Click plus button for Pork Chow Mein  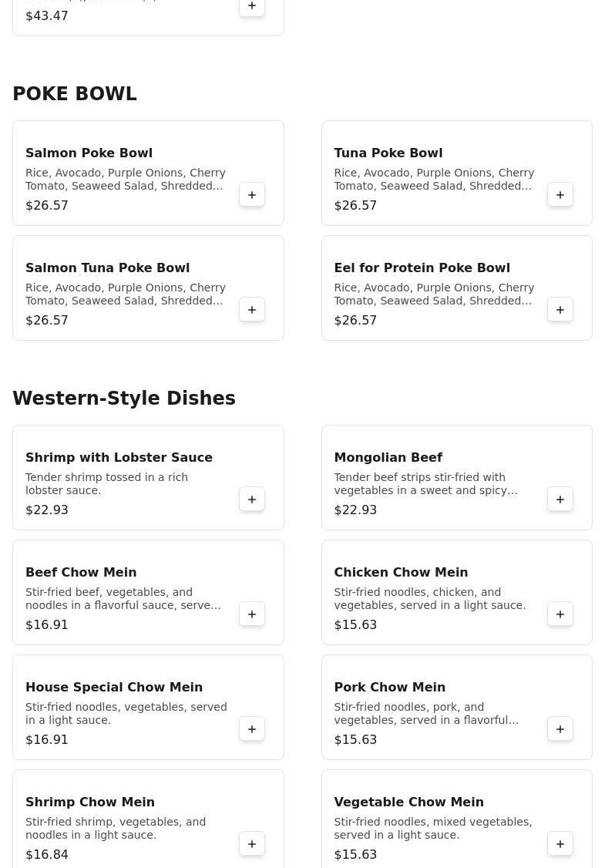[x=560, y=729]
